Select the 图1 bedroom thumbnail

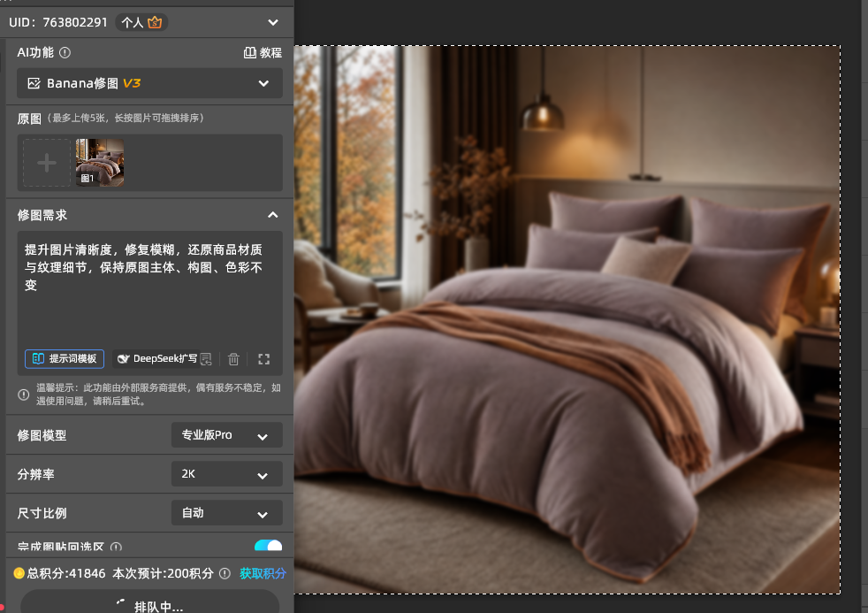point(100,162)
